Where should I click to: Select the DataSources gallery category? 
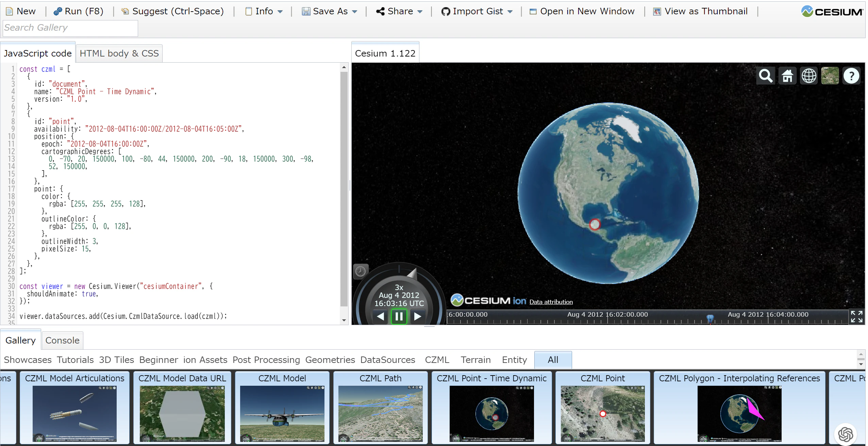click(x=388, y=360)
